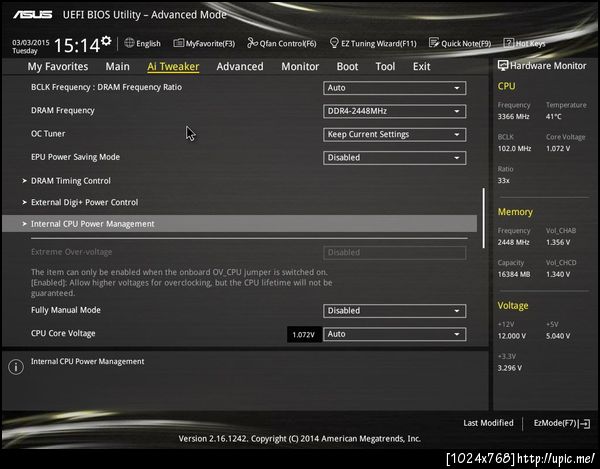600x469 pixels.
Task: Click the clock settings gear icon
Action: tap(106, 41)
